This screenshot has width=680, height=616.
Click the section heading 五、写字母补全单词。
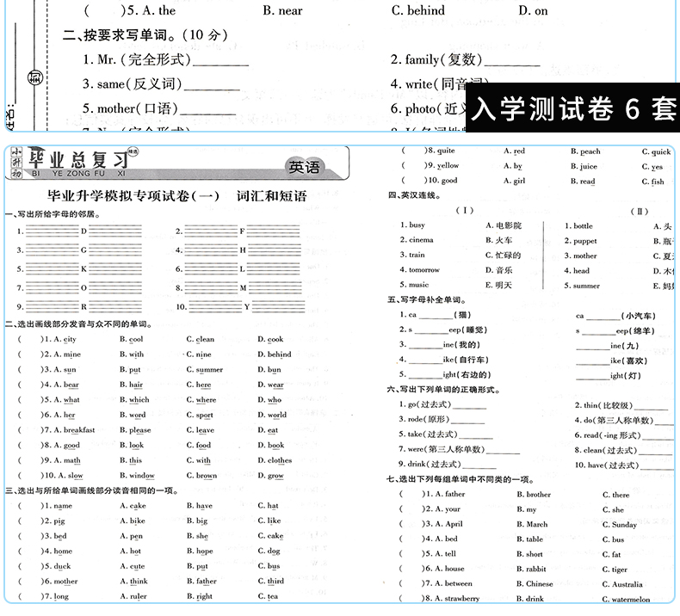426,299
